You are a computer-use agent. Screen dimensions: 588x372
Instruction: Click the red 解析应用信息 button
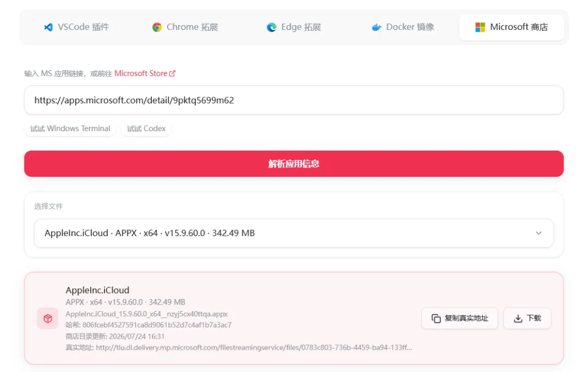293,164
